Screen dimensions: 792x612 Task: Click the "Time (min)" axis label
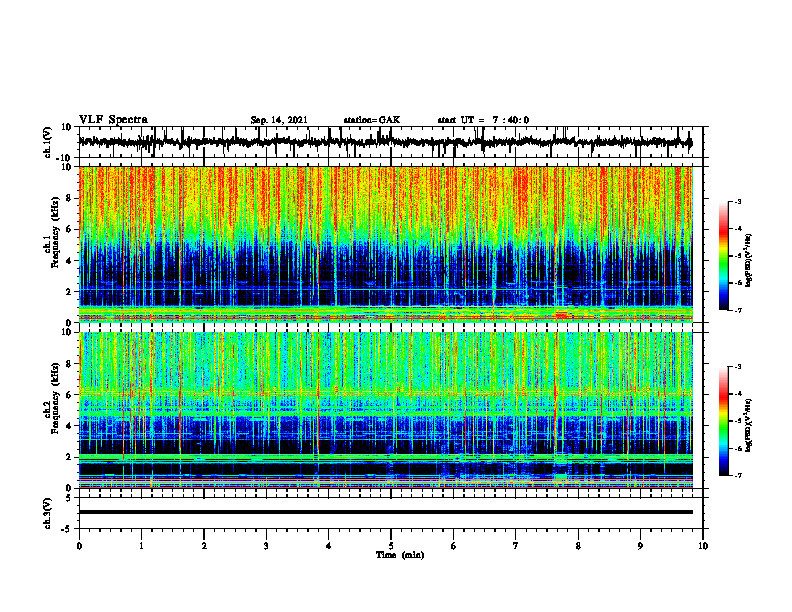[x=400, y=555]
